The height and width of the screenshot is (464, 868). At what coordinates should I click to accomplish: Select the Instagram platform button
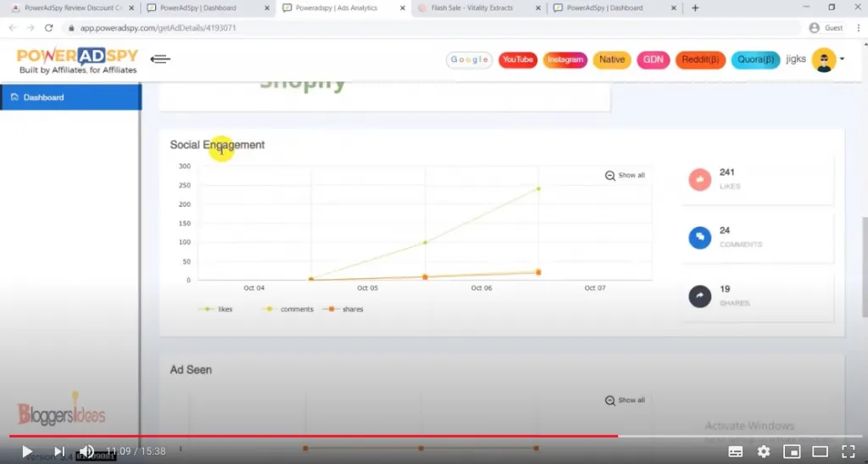pyautogui.click(x=565, y=59)
